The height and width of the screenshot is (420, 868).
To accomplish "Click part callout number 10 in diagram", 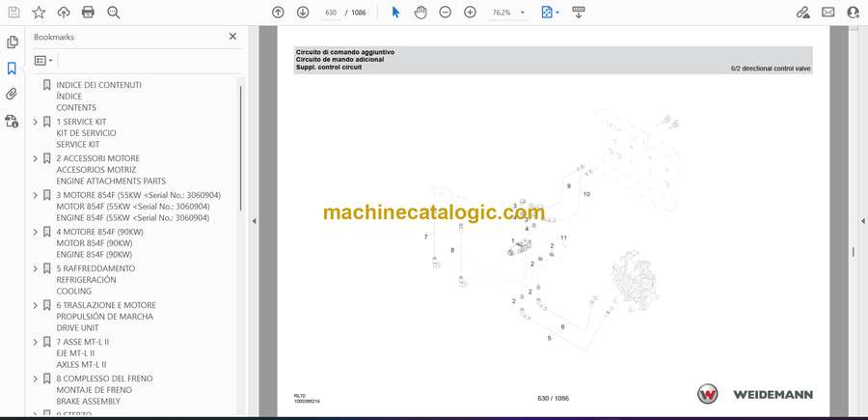I will 586,194.
